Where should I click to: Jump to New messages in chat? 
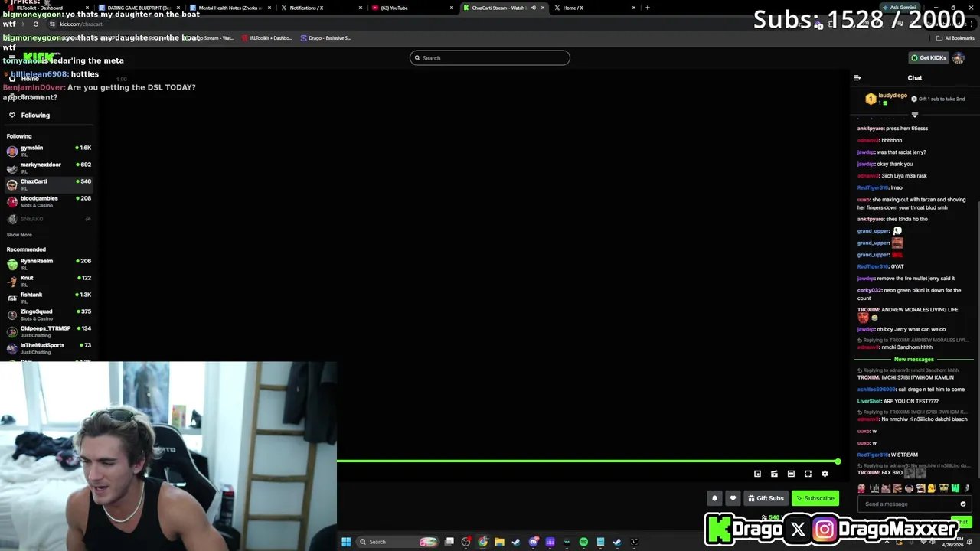pyautogui.click(x=914, y=359)
